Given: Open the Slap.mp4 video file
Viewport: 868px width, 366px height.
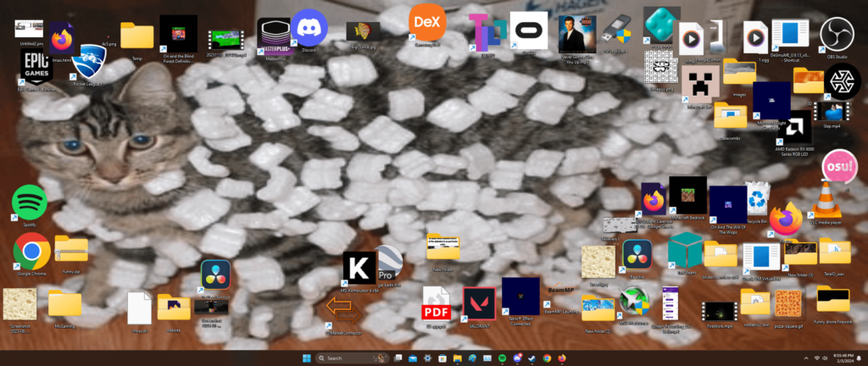Looking at the screenshot, I should 831,111.
